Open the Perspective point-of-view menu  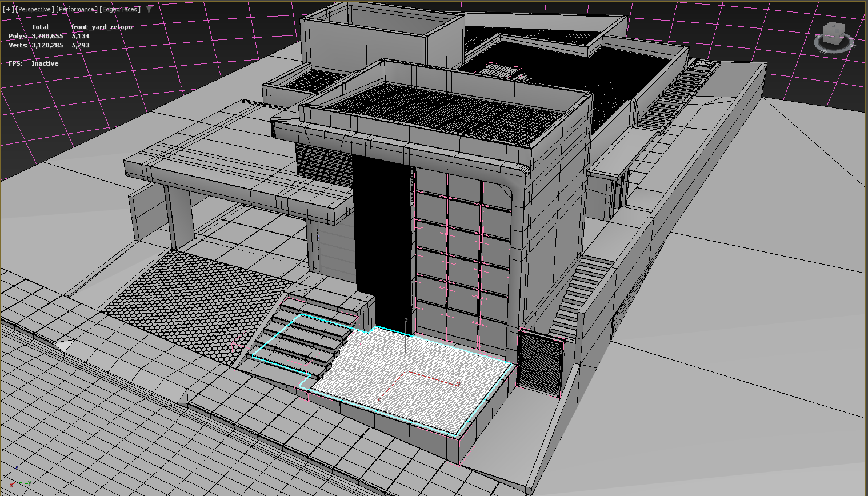(35, 9)
